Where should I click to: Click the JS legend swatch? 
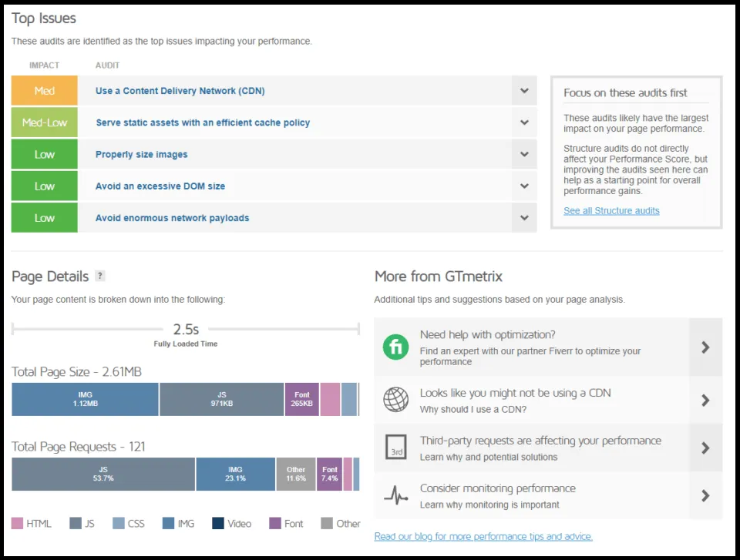pyautogui.click(x=76, y=523)
